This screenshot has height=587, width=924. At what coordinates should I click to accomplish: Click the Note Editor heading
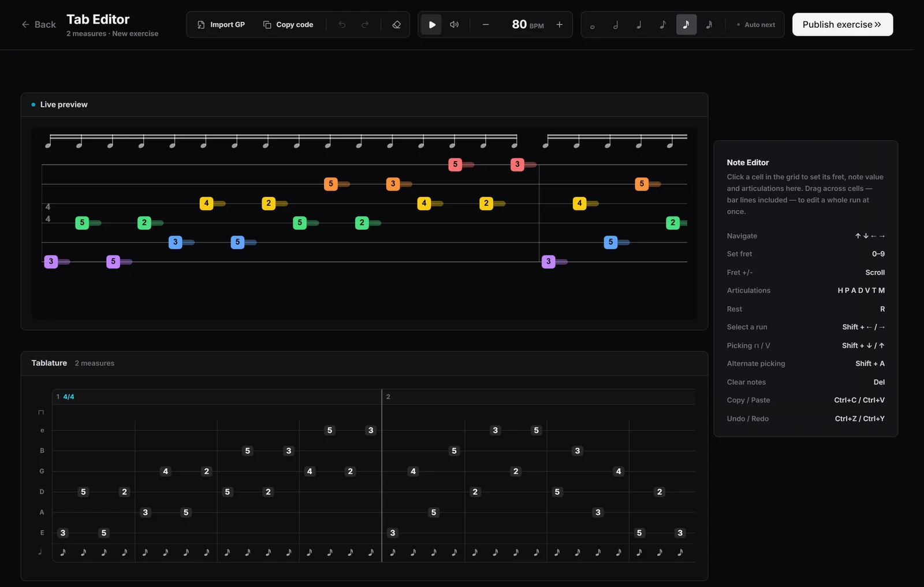pyautogui.click(x=748, y=163)
